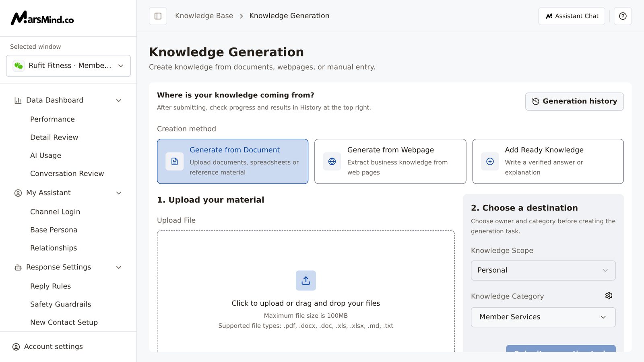Open Knowledge Category settings gear
644x362 pixels.
[609, 296]
